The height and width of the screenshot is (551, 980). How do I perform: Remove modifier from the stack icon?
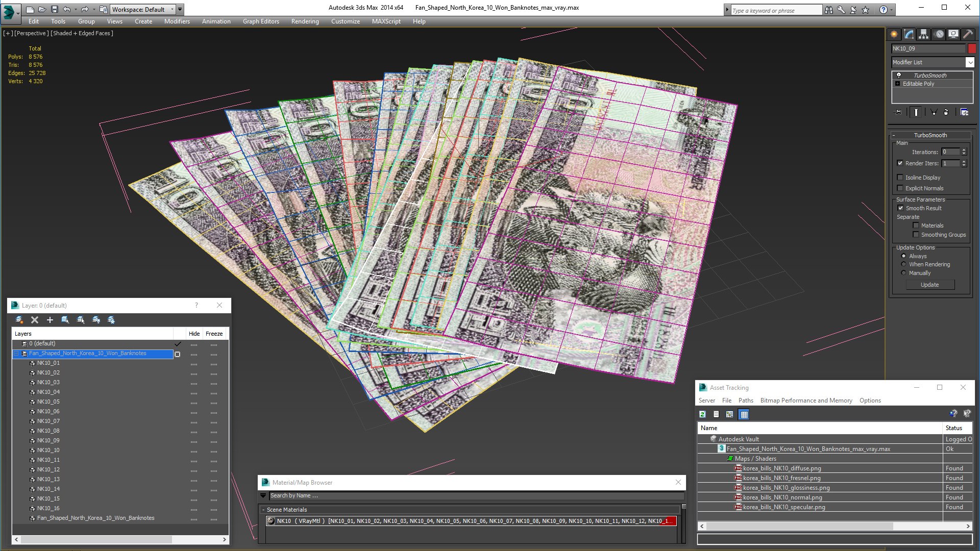coord(946,112)
